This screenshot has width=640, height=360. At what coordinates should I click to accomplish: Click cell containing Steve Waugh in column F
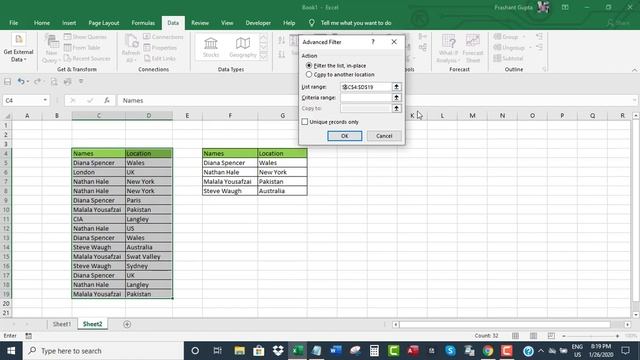click(x=230, y=191)
